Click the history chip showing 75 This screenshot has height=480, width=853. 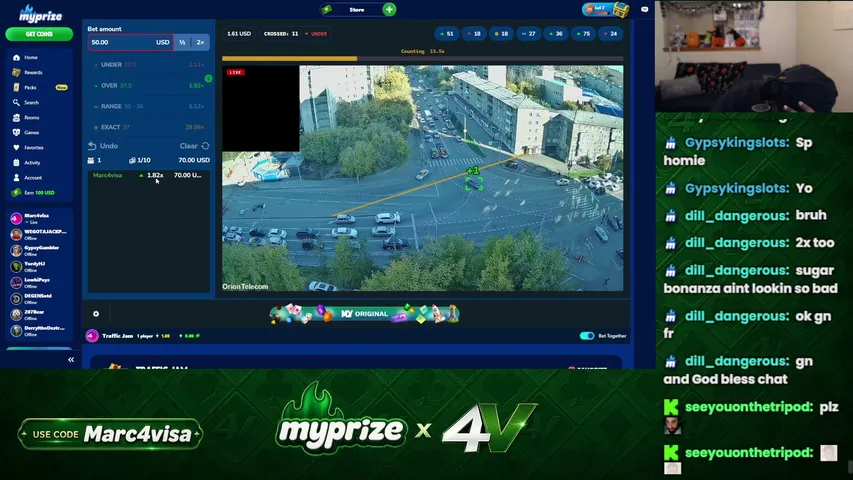[583, 34]
